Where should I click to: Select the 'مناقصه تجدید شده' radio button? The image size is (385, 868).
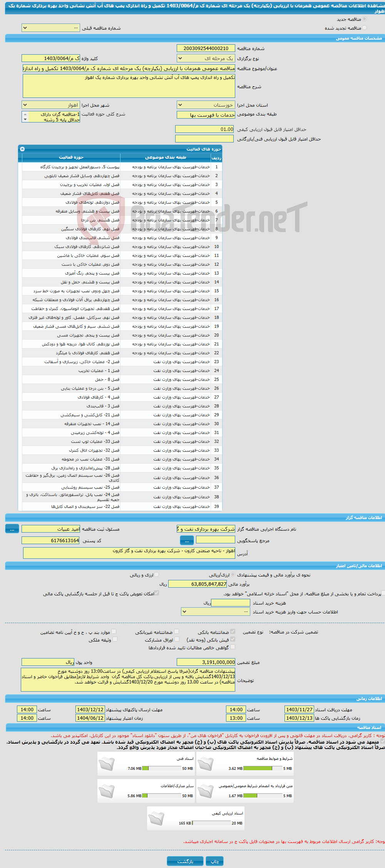tap(364, 28)
